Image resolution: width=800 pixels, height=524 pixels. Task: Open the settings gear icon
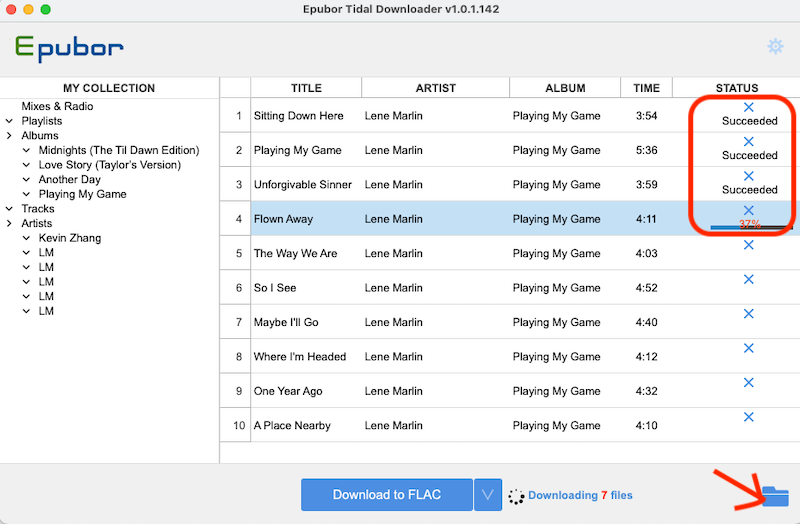coord(775,46)
